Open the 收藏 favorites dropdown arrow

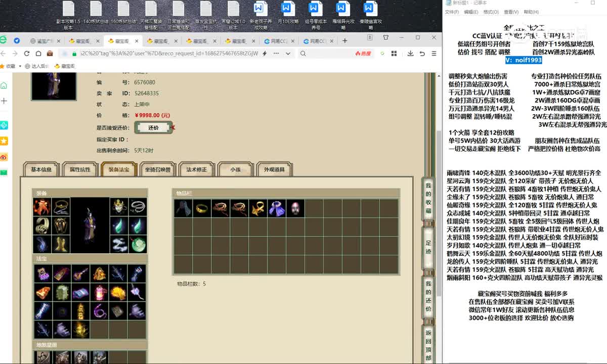[20, 66]
